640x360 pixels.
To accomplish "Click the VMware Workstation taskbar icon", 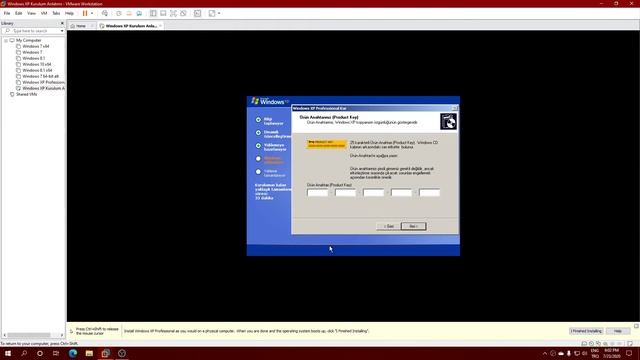I will point(105,353).
